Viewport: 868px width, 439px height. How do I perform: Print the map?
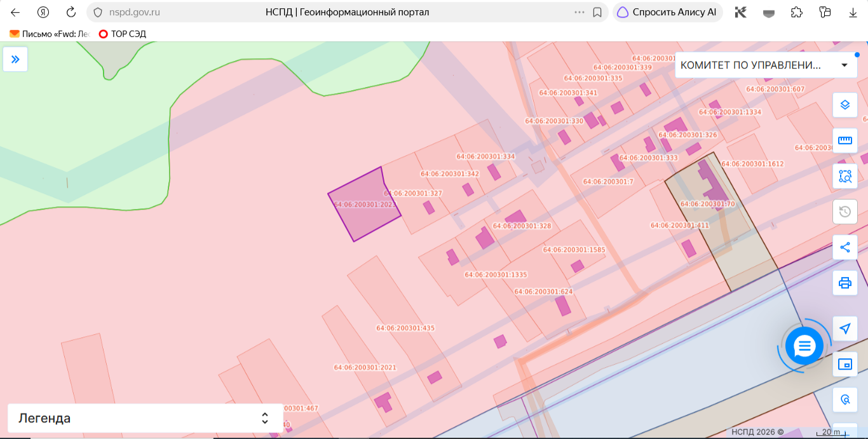pos(844,283)
